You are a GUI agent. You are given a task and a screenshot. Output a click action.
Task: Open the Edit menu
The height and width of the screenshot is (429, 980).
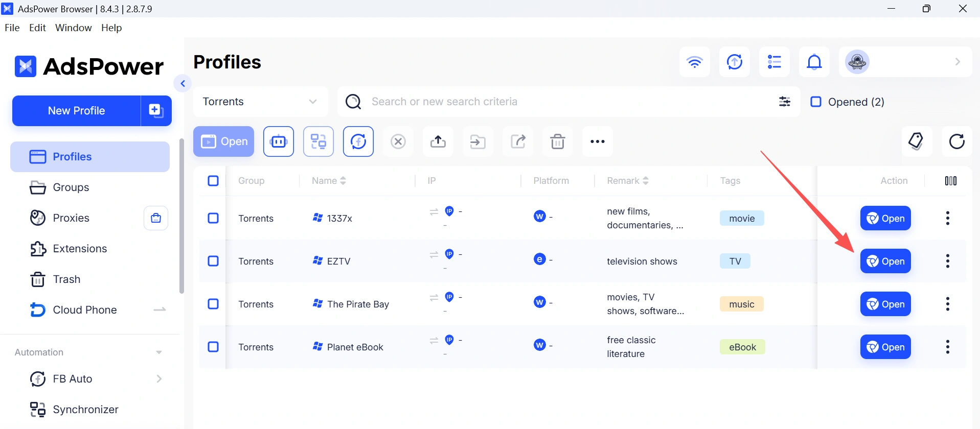38,28
